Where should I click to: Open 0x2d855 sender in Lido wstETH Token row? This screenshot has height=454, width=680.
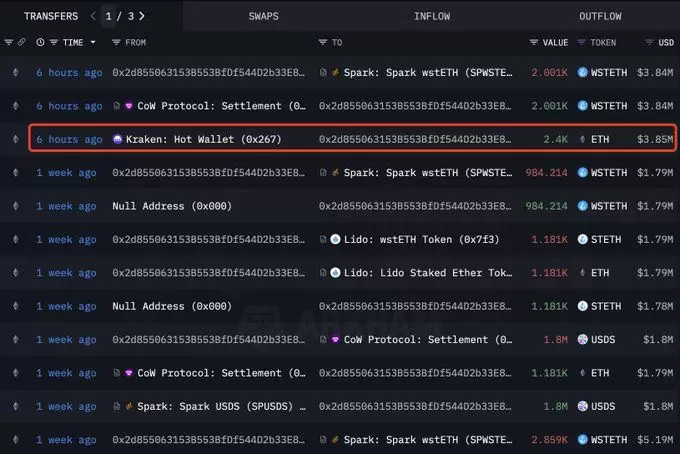pyautogui.click(x=209, y=239)
